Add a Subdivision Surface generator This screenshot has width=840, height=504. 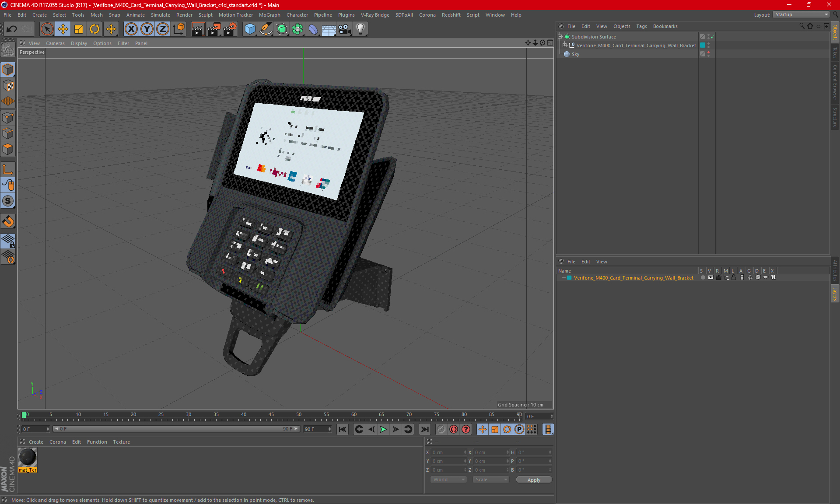282,29
